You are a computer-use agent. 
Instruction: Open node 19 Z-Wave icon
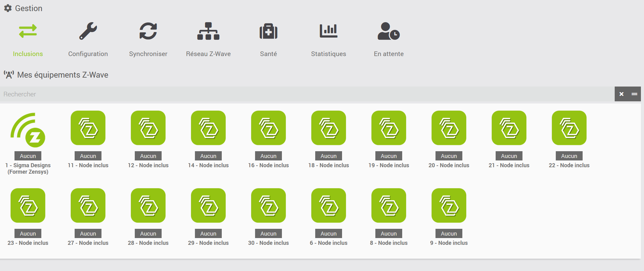(x=389, y=128)
